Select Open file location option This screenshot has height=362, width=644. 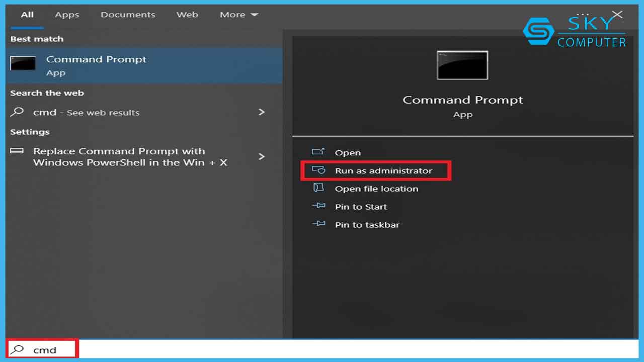pos(376,189)
